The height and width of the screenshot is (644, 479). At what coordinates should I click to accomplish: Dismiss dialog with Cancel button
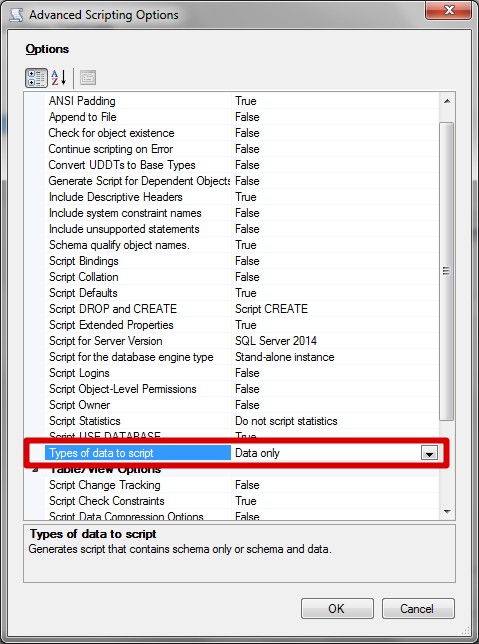[418, 608]
